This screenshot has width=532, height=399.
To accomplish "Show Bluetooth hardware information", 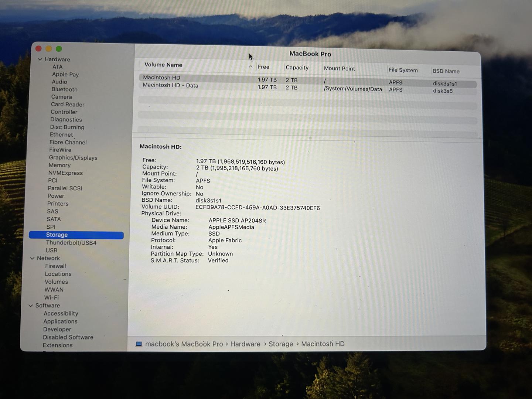I will pos(64,89).
